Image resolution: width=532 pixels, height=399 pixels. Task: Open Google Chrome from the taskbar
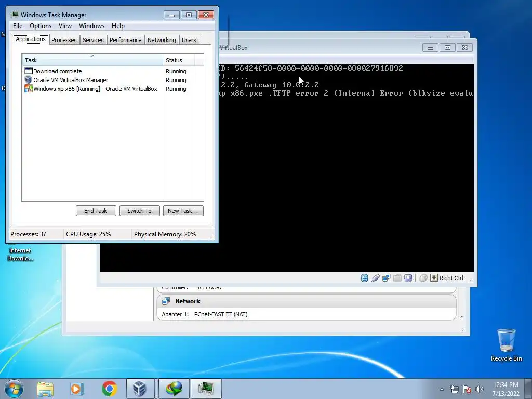109,389
